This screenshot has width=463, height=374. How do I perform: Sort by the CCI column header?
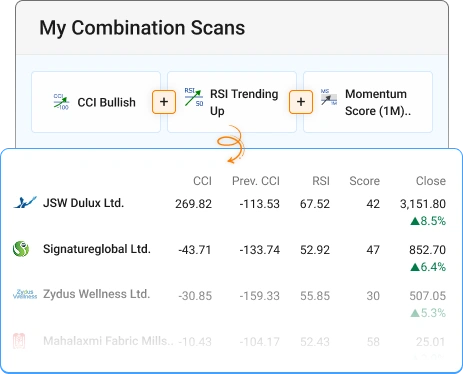[x=202, y=181]
